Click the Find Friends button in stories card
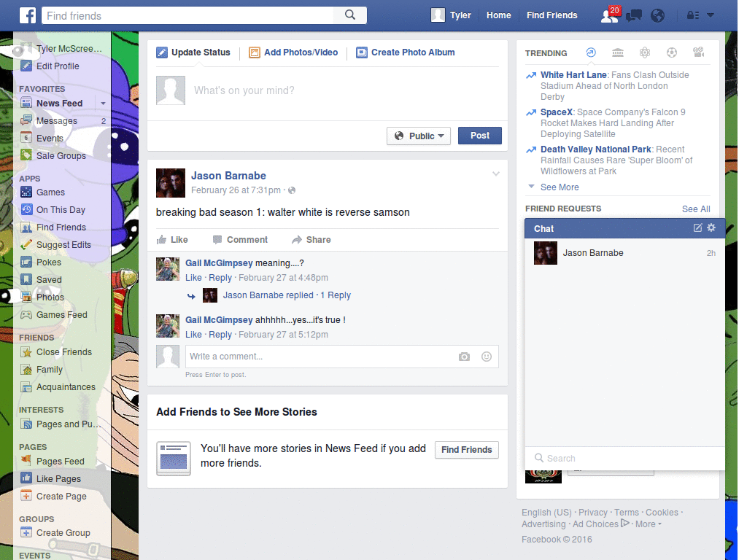Screen dimensions: 747x560 point(467,449)
